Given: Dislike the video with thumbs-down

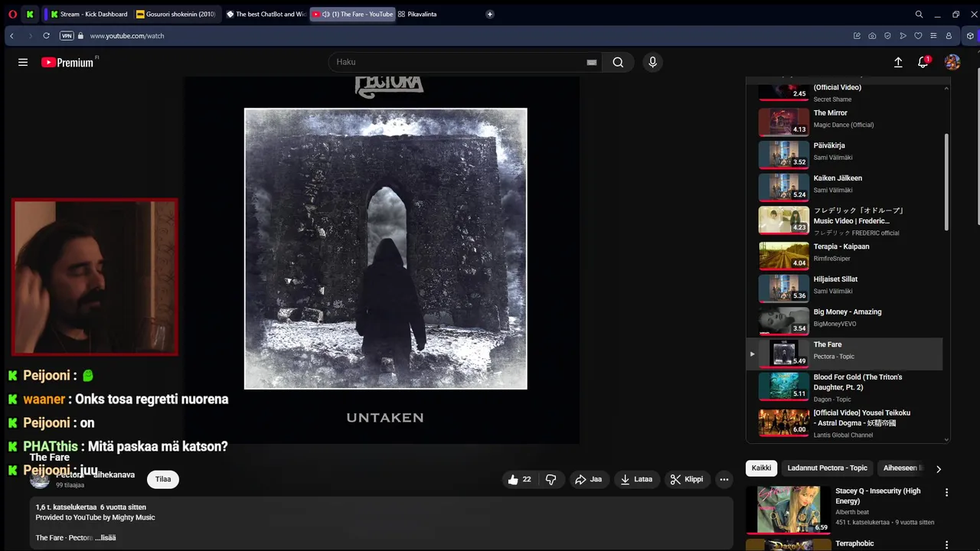Looking at the screenshot, I should 550,480.
